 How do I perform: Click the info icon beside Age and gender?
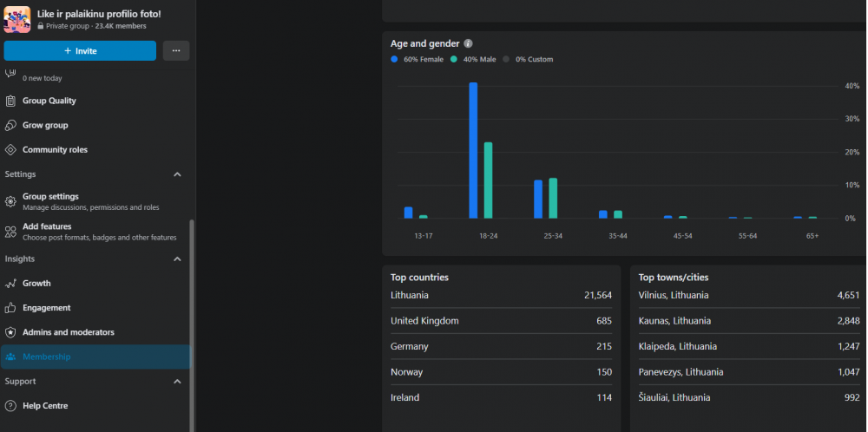[469, 43]
